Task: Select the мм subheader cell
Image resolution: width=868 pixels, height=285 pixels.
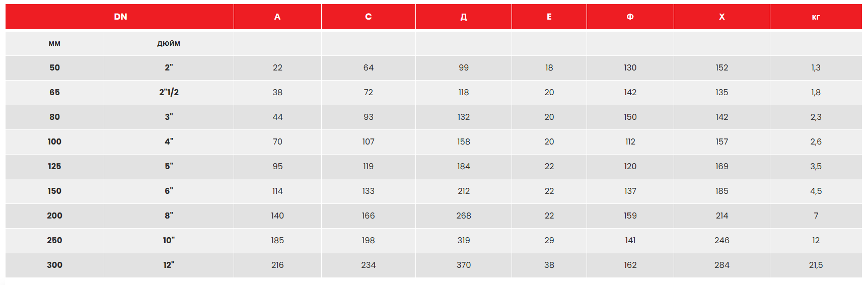Action: 54,43
